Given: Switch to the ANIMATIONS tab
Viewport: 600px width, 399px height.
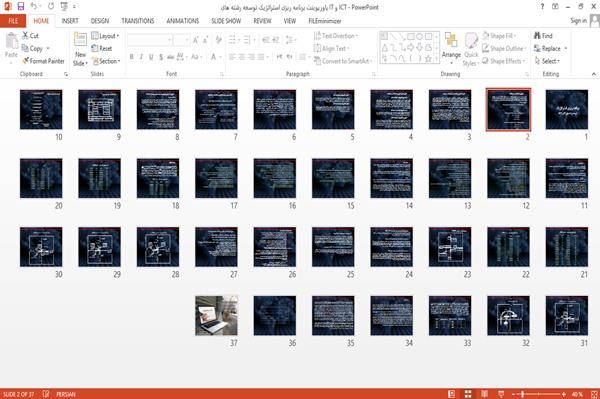Looking at the screenshot, I should pyautogui.click(x=183, y=21).
